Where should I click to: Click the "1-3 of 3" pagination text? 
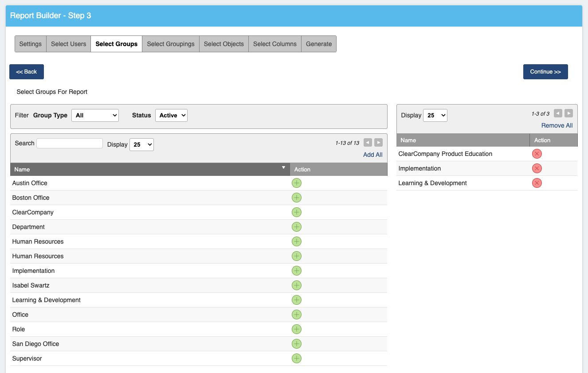pyautogui.click(x=541, y=114)
